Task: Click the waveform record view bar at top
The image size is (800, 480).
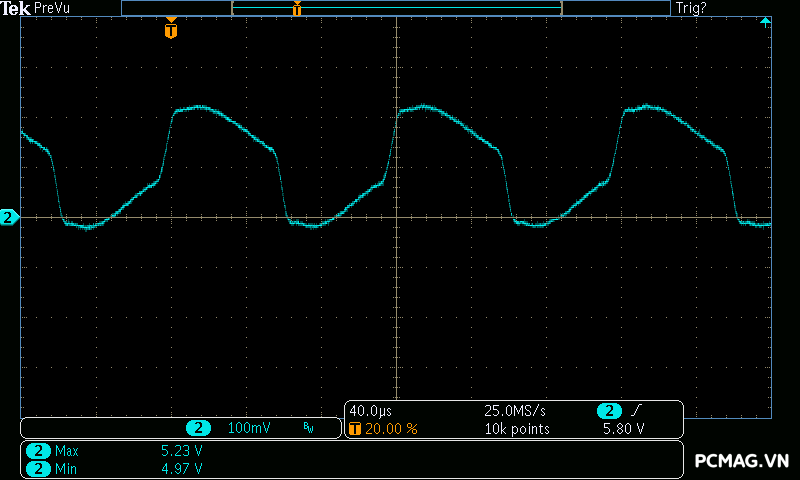Action: coord(396,8)
